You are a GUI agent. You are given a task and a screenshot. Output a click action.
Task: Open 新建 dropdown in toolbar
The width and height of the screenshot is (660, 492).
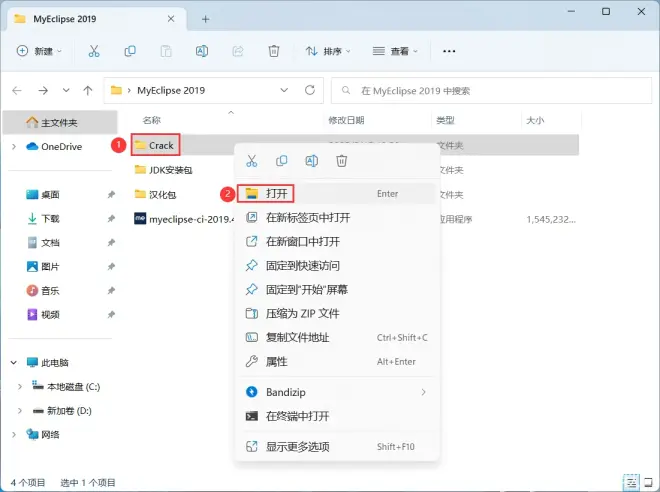point(39,51)
